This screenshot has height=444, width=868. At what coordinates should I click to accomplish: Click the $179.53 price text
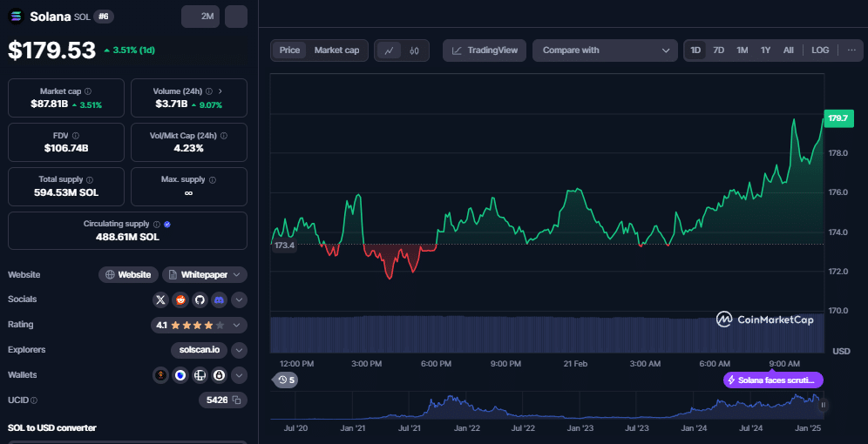52,50
